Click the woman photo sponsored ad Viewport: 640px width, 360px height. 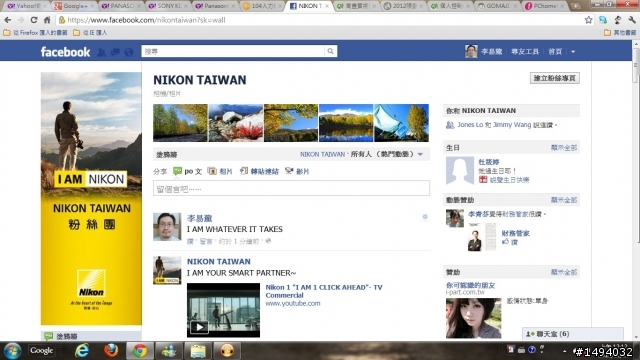[473, 318]
